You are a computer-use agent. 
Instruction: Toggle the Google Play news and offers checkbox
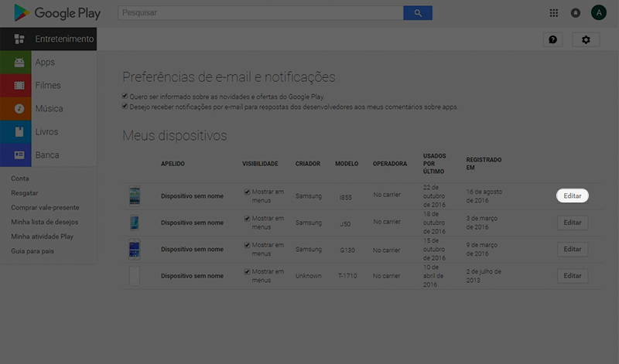click(125, 97)
